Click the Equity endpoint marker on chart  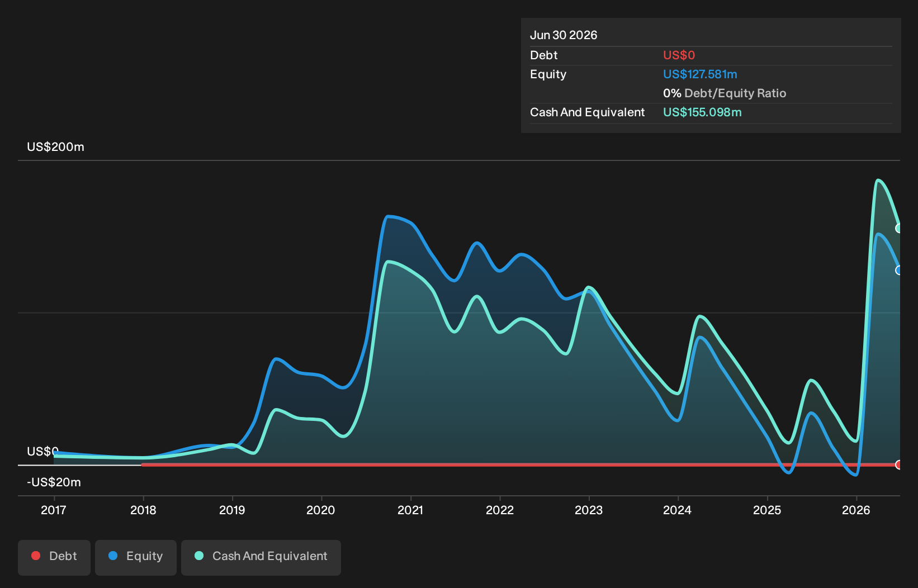coord(899,270)
